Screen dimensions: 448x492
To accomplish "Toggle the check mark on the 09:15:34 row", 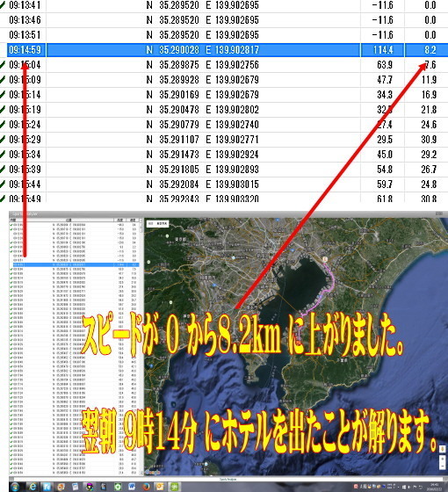I will pos(3,154).
